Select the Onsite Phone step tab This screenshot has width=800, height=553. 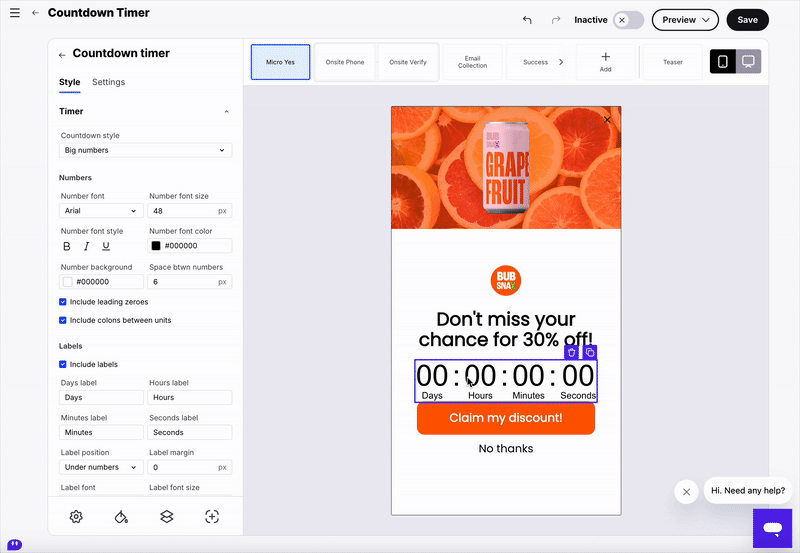(x=345, y=62)
